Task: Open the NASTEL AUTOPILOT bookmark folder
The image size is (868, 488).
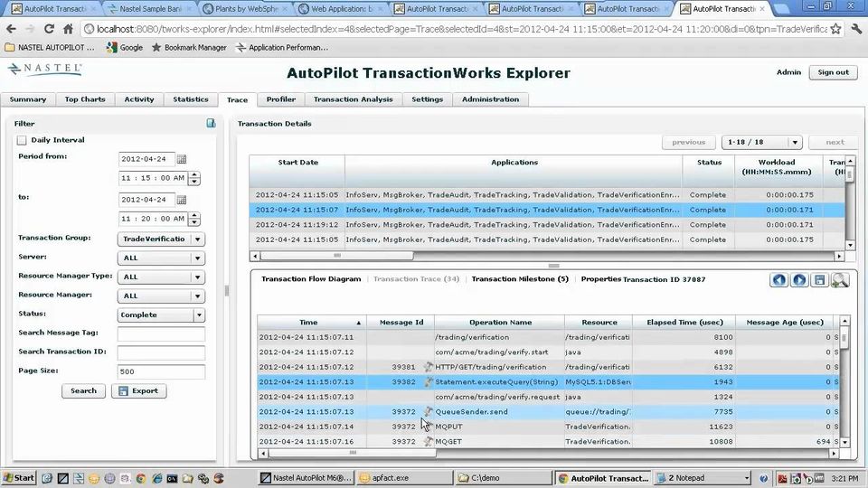Action: pyautogui.click(x=50, y=48)
